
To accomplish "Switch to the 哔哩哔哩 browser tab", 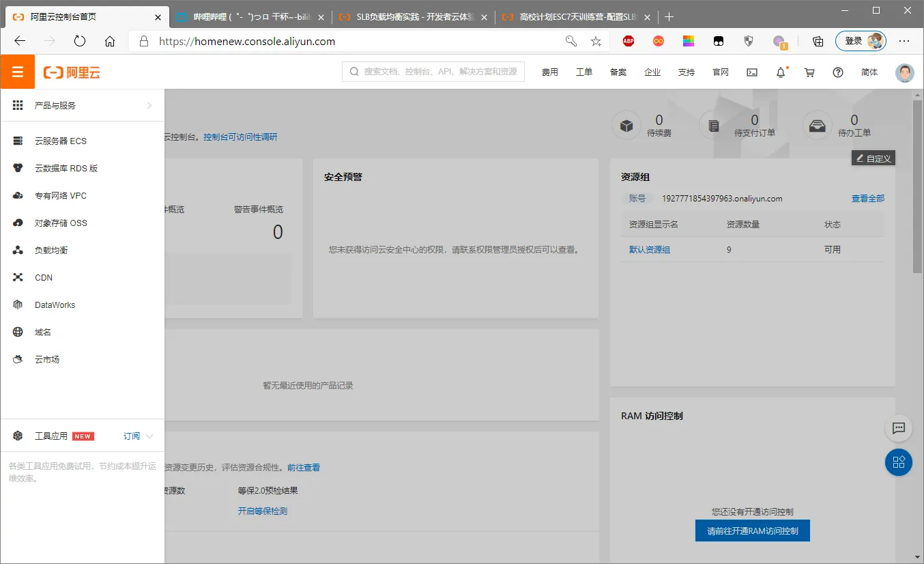I will [x=250, y=17].
